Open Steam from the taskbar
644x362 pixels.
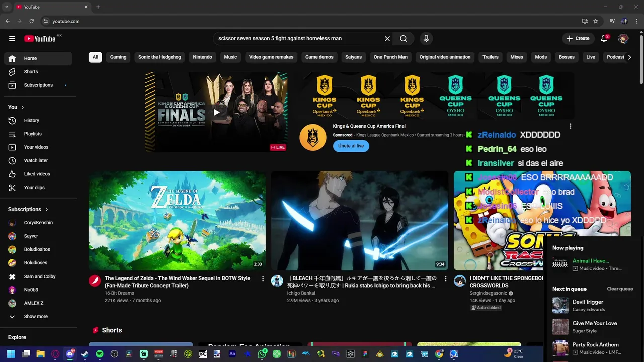85,354
